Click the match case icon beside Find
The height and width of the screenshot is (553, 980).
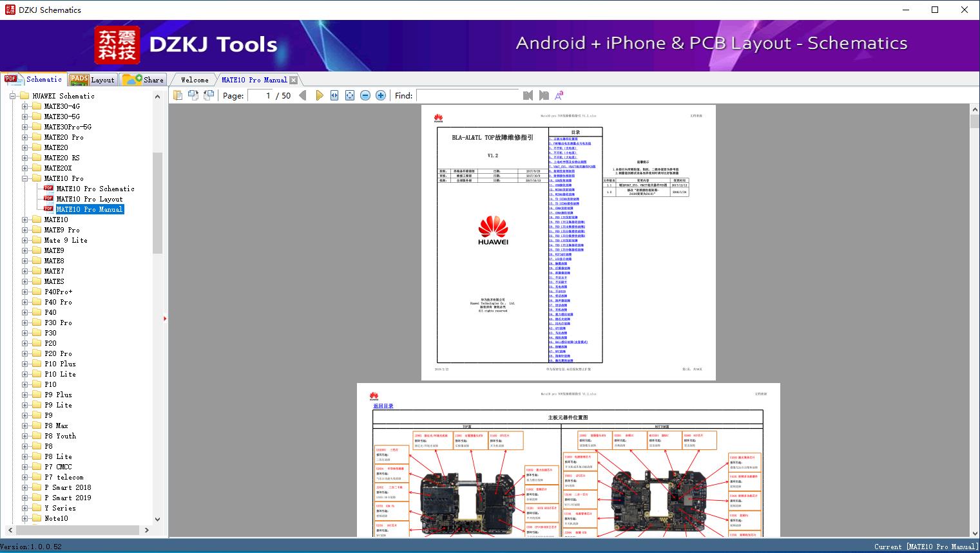(559, 95)
